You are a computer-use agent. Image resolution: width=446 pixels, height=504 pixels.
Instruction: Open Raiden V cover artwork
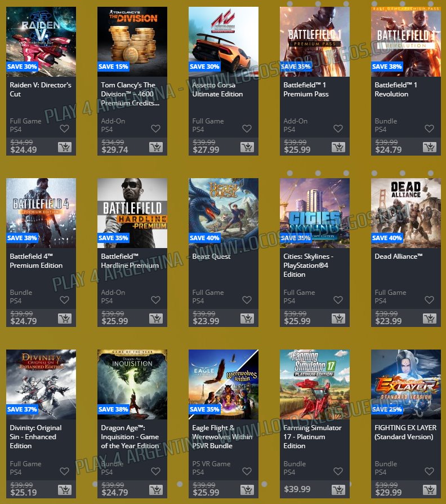pyautogui.click(x=41, y=42)
